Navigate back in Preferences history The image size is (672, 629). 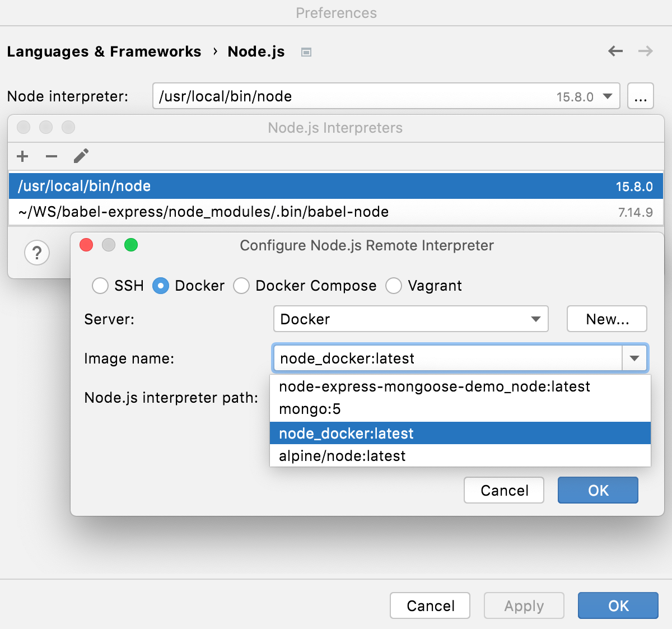(x=615, y=51)
